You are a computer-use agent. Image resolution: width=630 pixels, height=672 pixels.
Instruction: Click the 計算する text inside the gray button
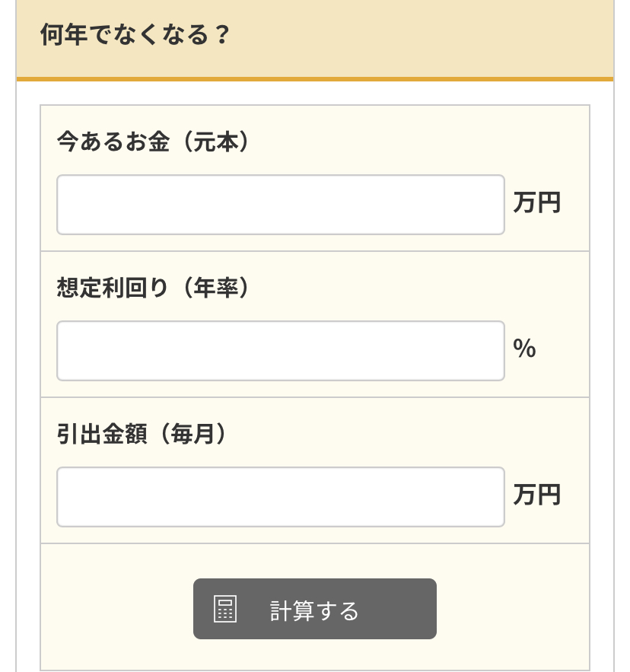click(x=314, y=610)
